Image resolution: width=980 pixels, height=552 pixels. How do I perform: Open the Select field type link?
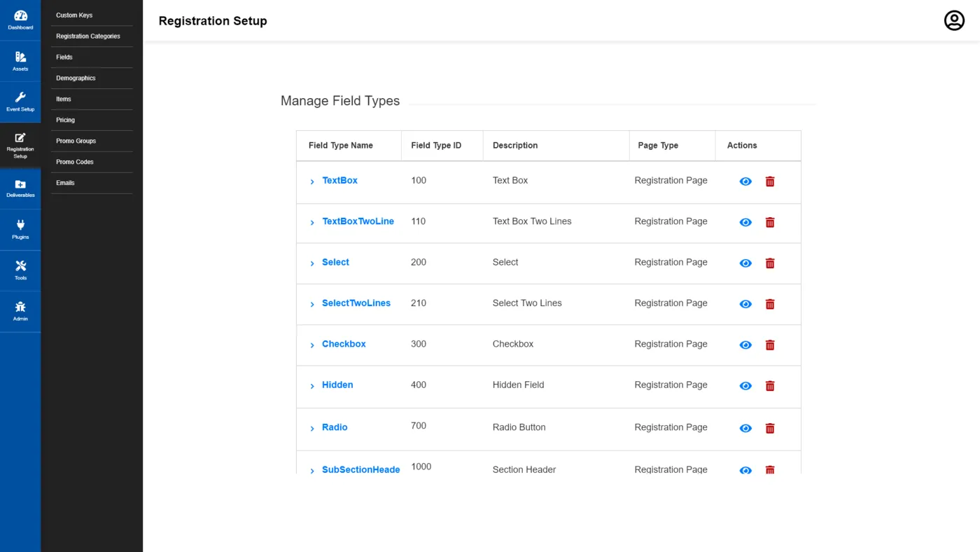coord(335,262)
